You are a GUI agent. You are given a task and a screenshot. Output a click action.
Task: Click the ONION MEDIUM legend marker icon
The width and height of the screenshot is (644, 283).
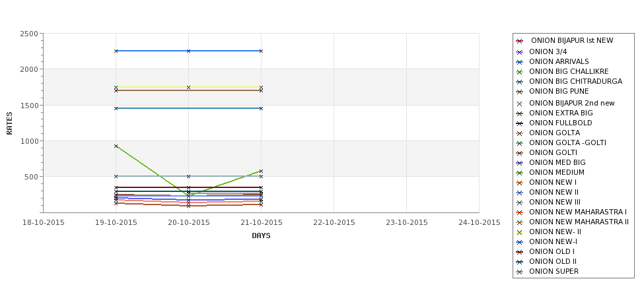click(x=520, y=173)
